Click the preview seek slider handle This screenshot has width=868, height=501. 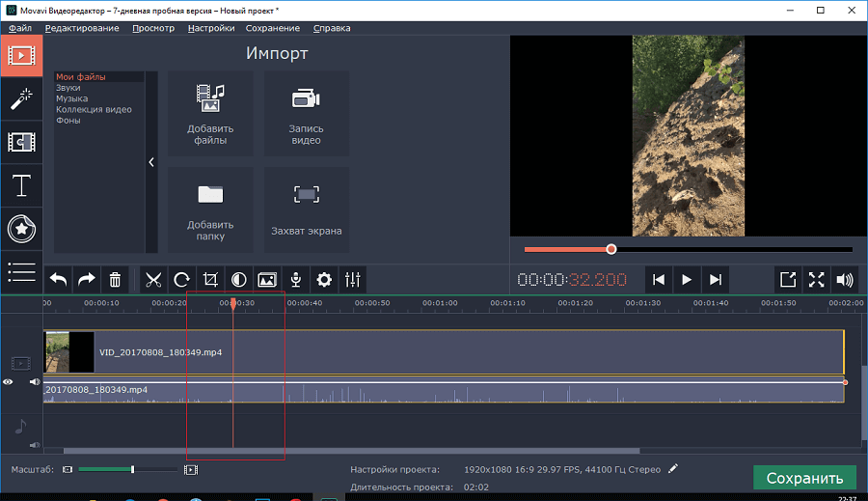[x=611, y=249]
